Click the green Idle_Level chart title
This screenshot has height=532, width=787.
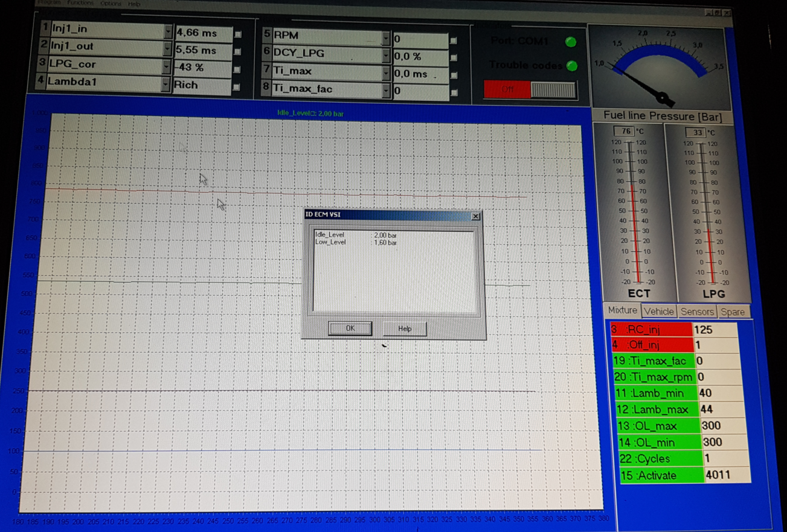[310, 114]
